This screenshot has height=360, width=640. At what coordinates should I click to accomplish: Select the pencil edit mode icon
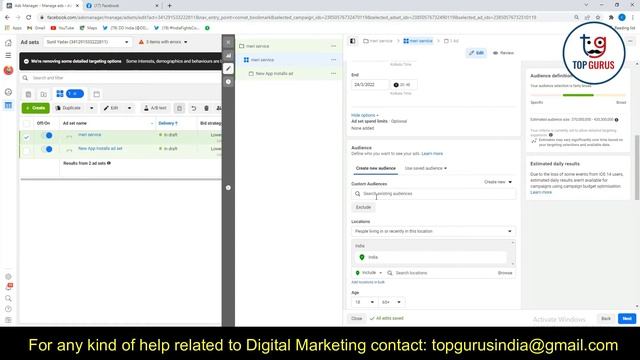(228, 69)
